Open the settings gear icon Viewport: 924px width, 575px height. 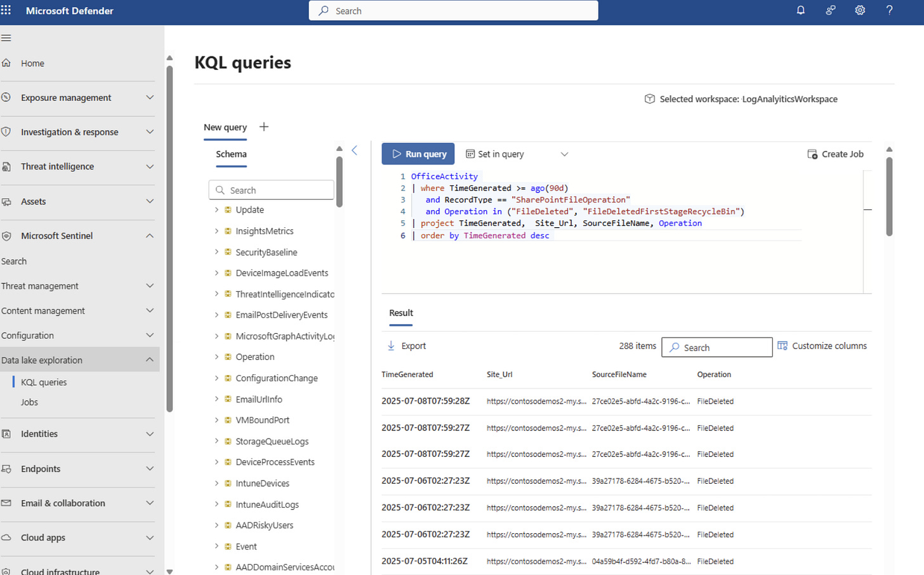[860, 10]
